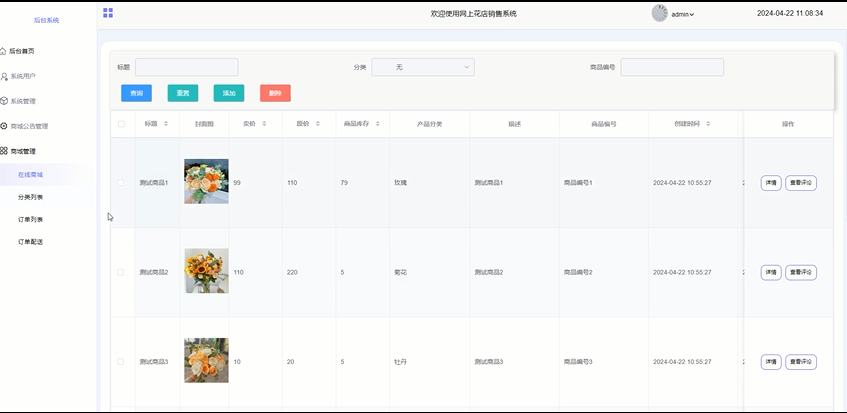This screenshot has width=847, height=413.
Task: Click the user icon beside 系统用户
Action: [x=4, y=77]
